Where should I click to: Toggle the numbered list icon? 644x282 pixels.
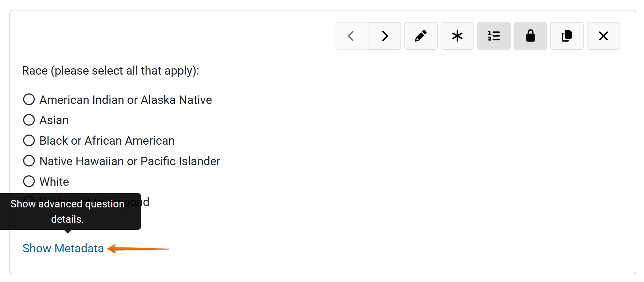coord(494,36)
